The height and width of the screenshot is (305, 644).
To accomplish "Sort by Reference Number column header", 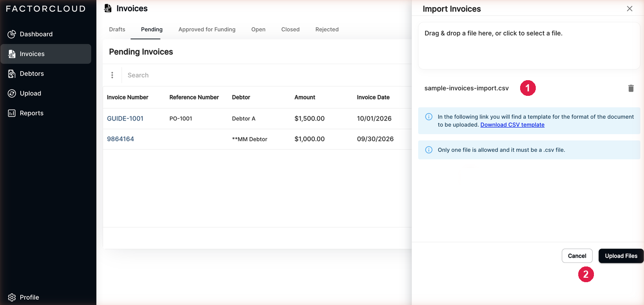I will (x=194, y=97).
